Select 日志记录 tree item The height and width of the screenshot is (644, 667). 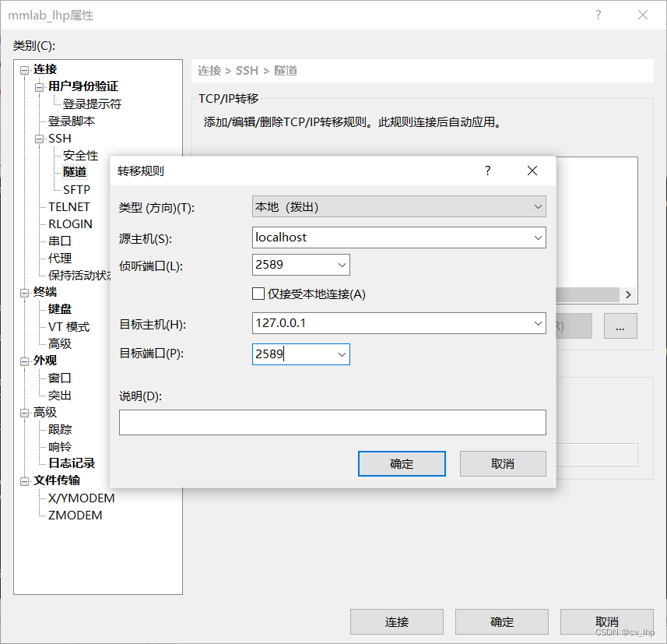(72, 463)
